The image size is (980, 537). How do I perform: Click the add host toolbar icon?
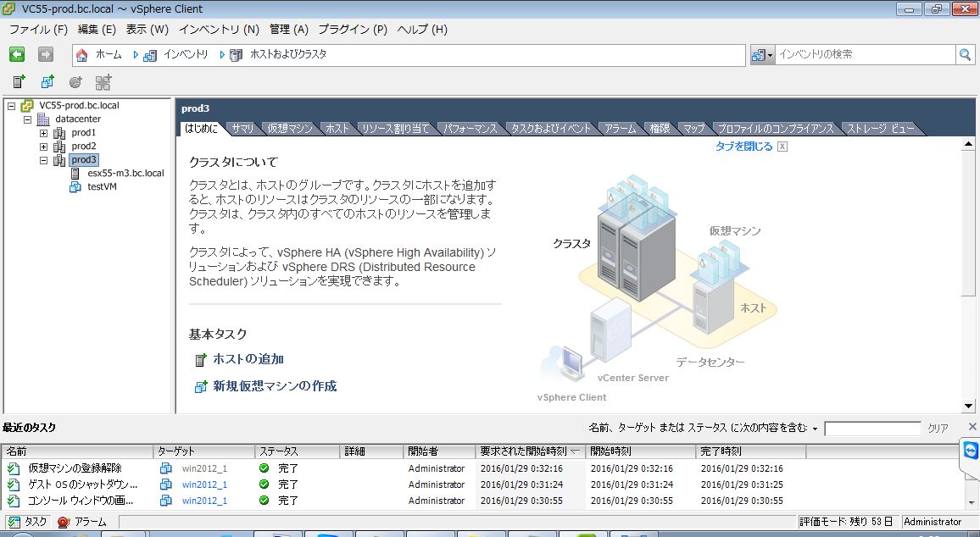(x=19, y=82)
